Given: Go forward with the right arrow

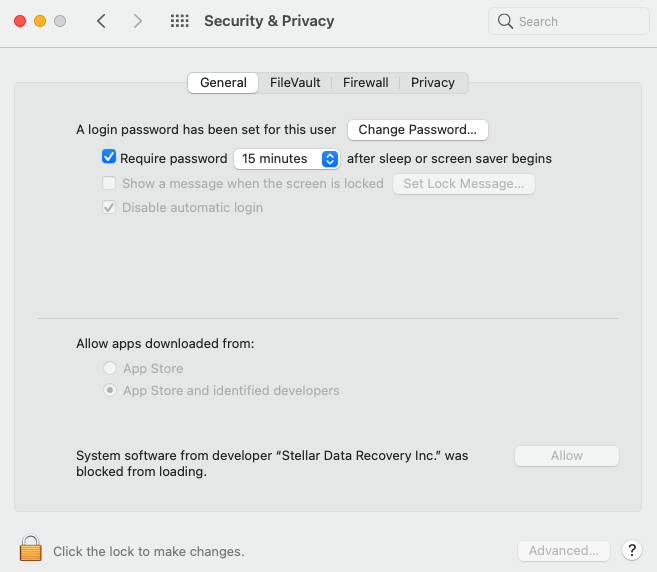Looking at the screenshot, I should (138, 21).
